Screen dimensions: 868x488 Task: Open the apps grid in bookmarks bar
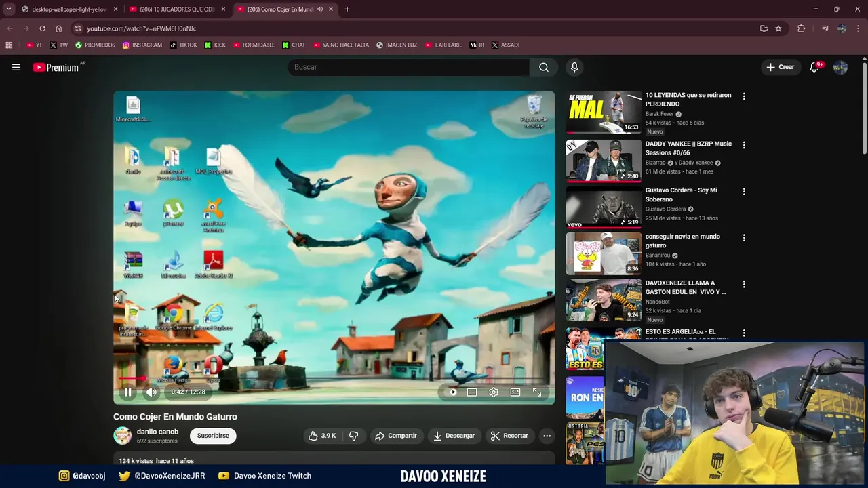pyautogui.click(x=9, y=45)
